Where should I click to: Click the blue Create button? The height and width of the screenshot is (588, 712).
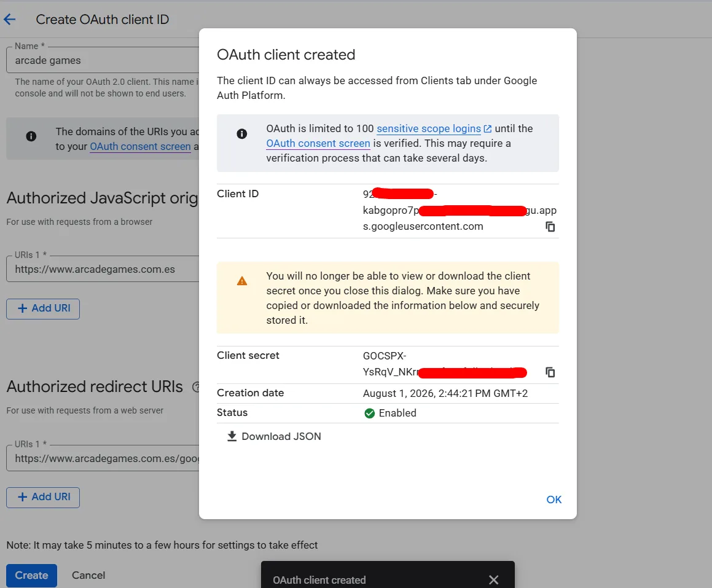click(x=31, y=575)
